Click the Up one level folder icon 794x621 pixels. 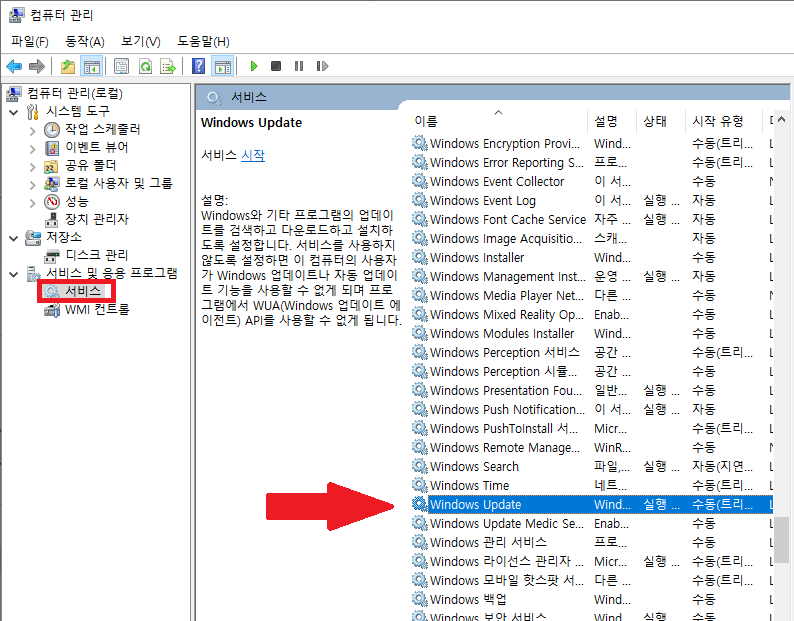pyautogui.click(x=68, y=66)
